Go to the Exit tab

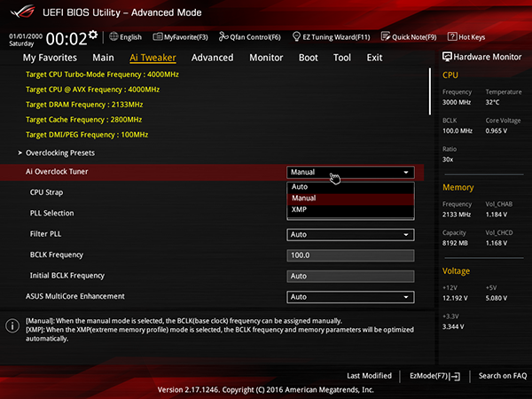[374, 58]
